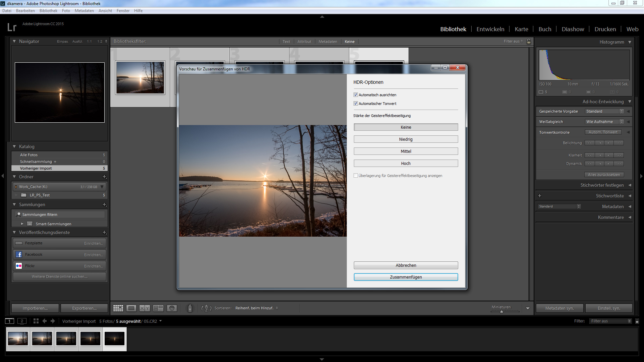The image size is (644, 362).
Task: Select the Painter spray can tool
Action: pyautogui.click(x=190, y=308)
